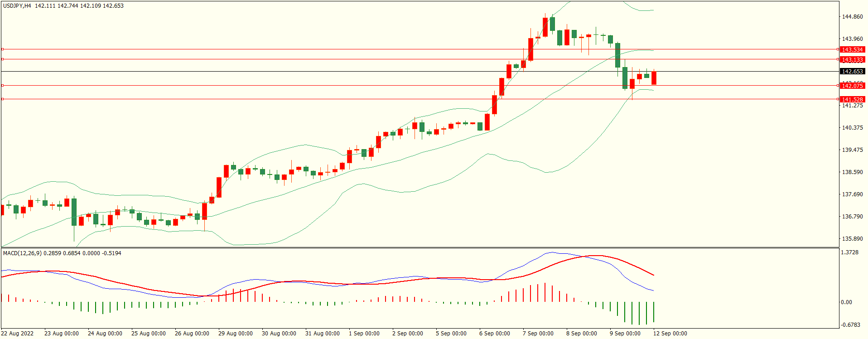Click the left anchor of the 143.534 line
The width and height of the screenshot is (868, 339).
(x=2, y=49)
